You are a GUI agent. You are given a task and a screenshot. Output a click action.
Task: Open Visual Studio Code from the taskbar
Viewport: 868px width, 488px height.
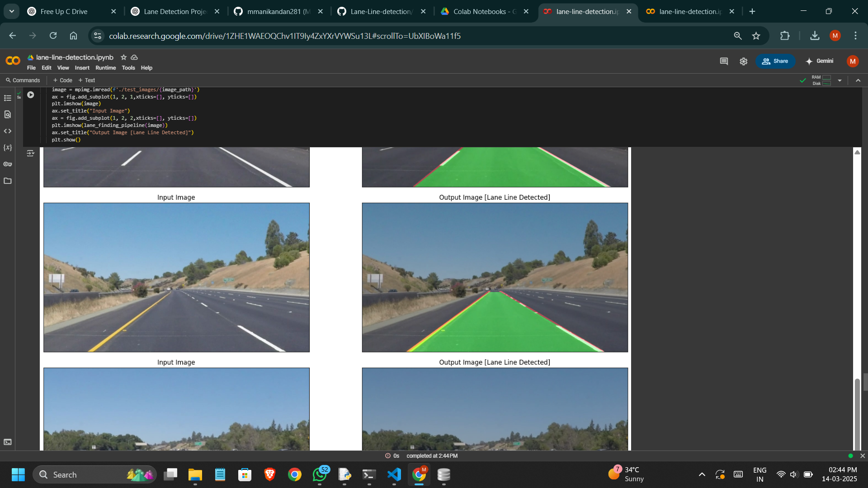[394, 474]
